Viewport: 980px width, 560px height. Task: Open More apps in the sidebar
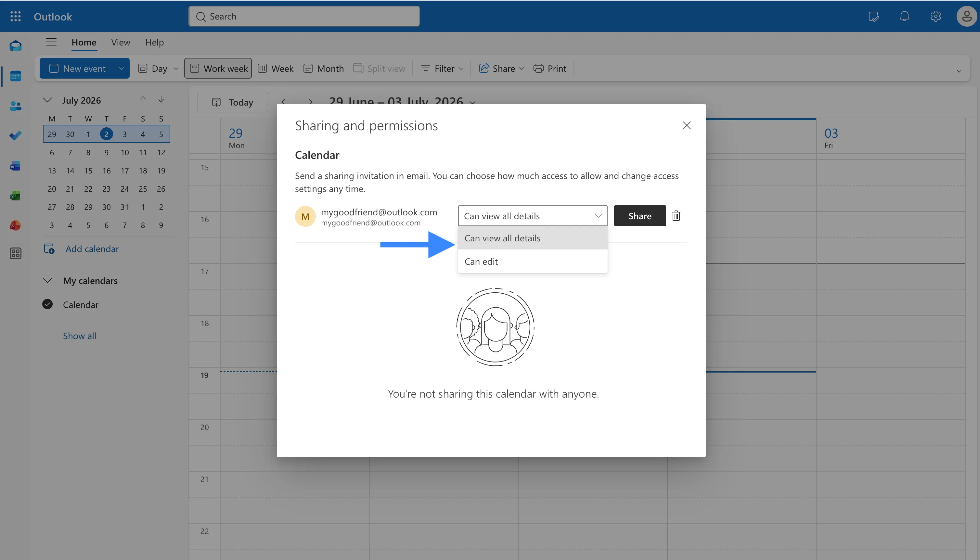click(x=15, y=253)
